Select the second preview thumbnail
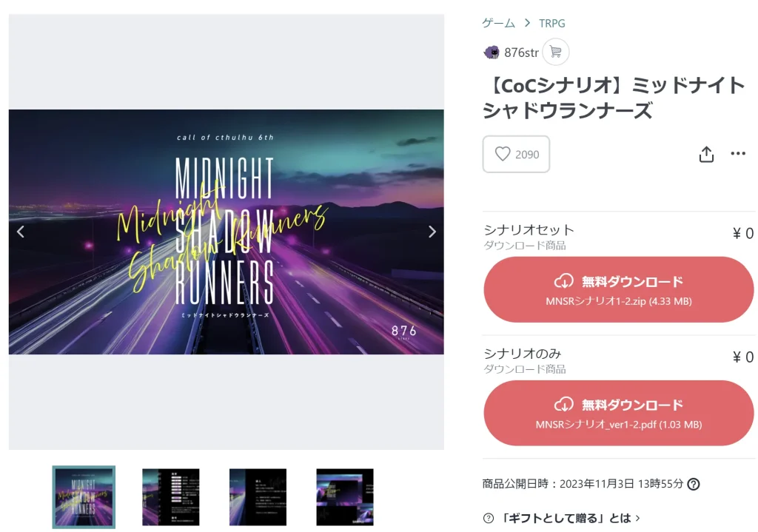This screenshot has height=532, width=758. tap(171, 497)
